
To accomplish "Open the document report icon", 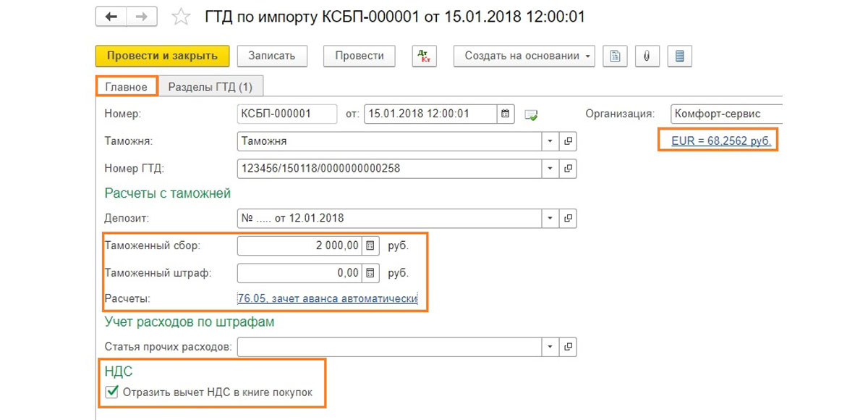I will tap(615, 56).
